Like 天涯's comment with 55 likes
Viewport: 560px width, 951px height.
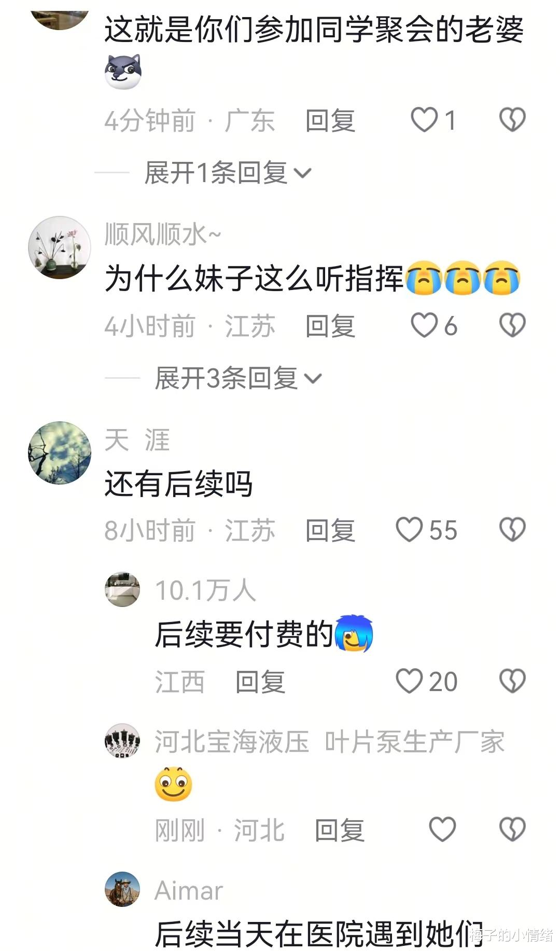pyautogui.click(x=410, y=530)
